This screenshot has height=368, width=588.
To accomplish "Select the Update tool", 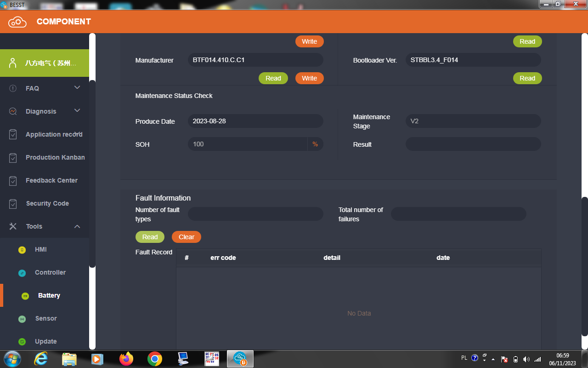I will click(x=45, y=341).
